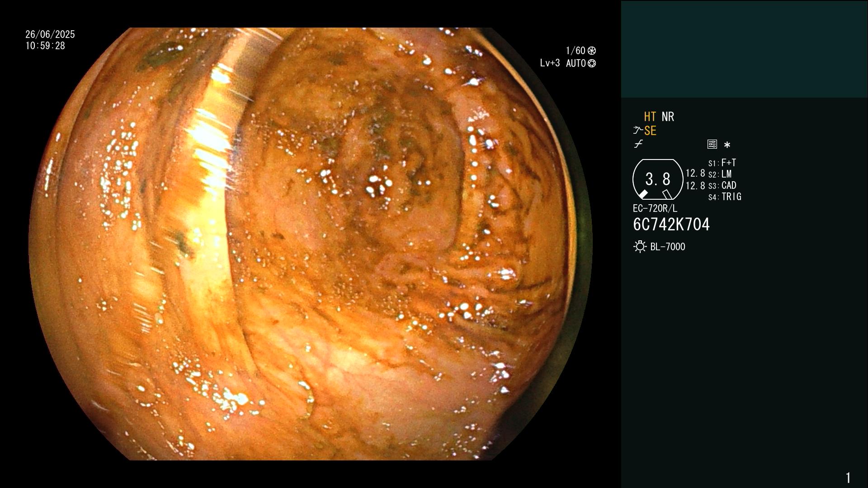Open the sliders settings icon

pos(712,144)
